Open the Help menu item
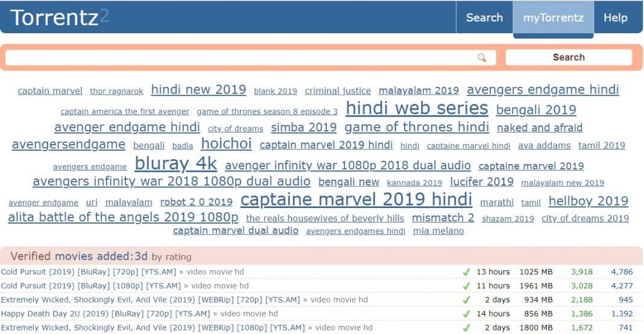 (x=615, y=17)
